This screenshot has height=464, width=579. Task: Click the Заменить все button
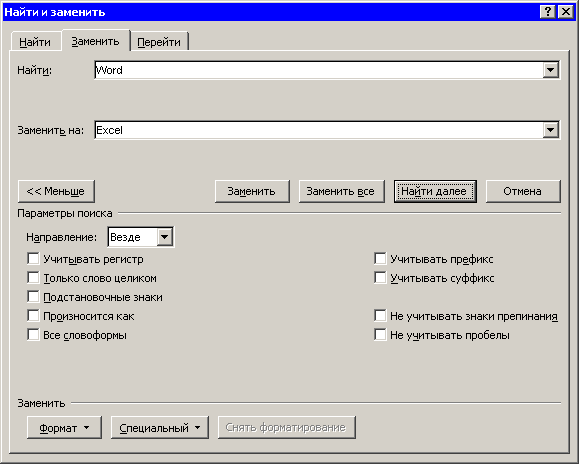342,191
